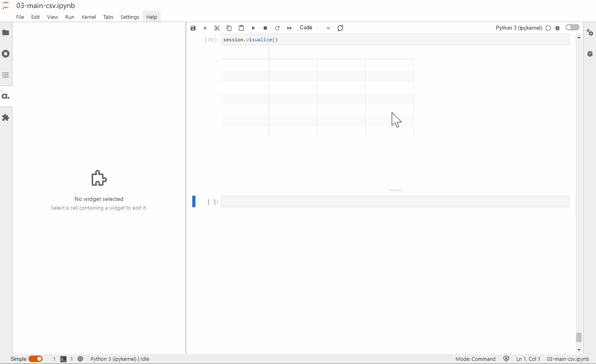Screen dimensions: 596x364
Task: Restart the kernel
Action: pyautogui.click(x=277, y=28)
